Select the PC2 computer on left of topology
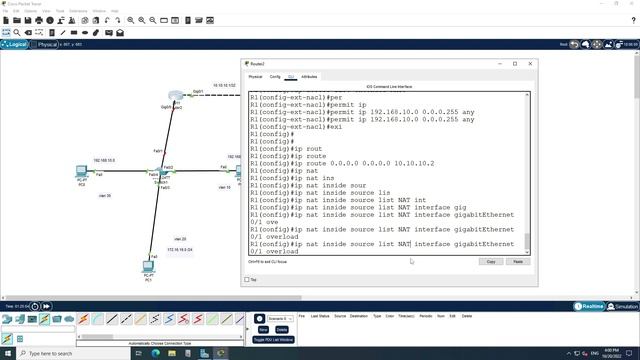 [82, 171]
